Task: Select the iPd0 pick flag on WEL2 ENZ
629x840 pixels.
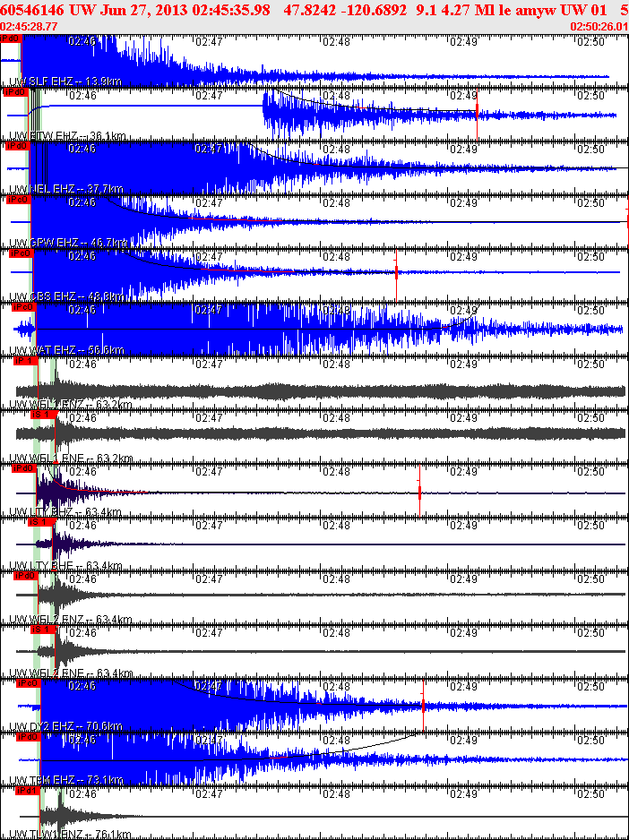Action: (26, 576)
